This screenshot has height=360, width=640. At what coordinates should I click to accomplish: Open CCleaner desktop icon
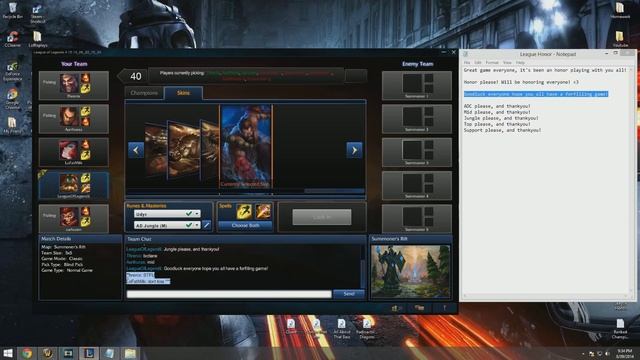pos(12,39)
